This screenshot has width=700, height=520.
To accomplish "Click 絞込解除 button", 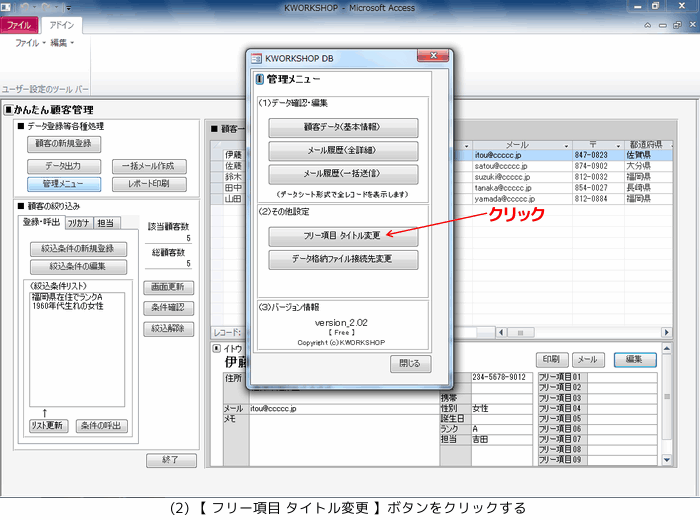I will pos(168,329).
